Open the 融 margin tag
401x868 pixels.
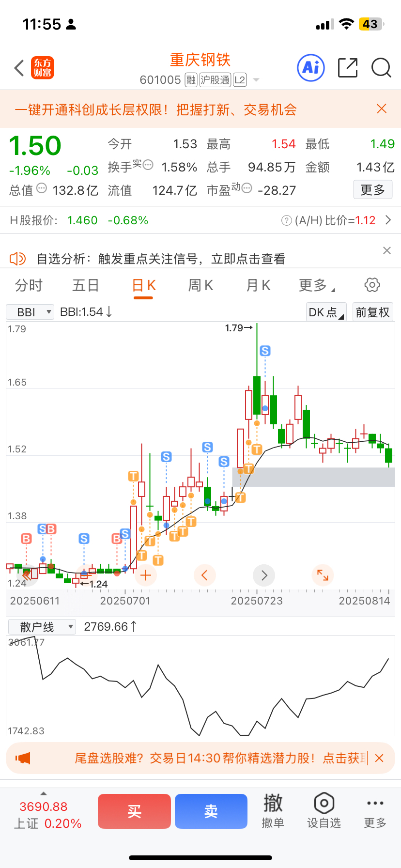click(191, 80)
